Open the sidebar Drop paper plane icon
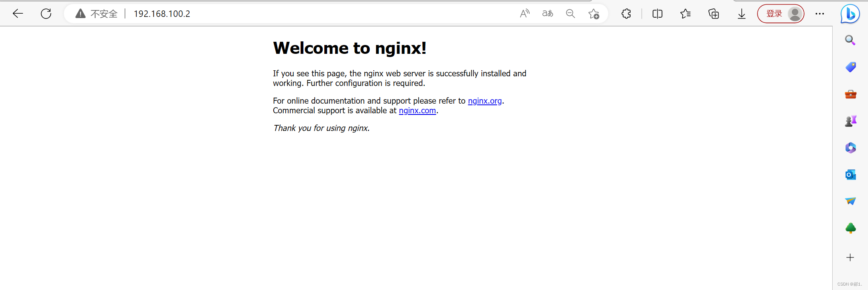Image resolution: width=868 pixels, height=290 pixels. point(850,201)
